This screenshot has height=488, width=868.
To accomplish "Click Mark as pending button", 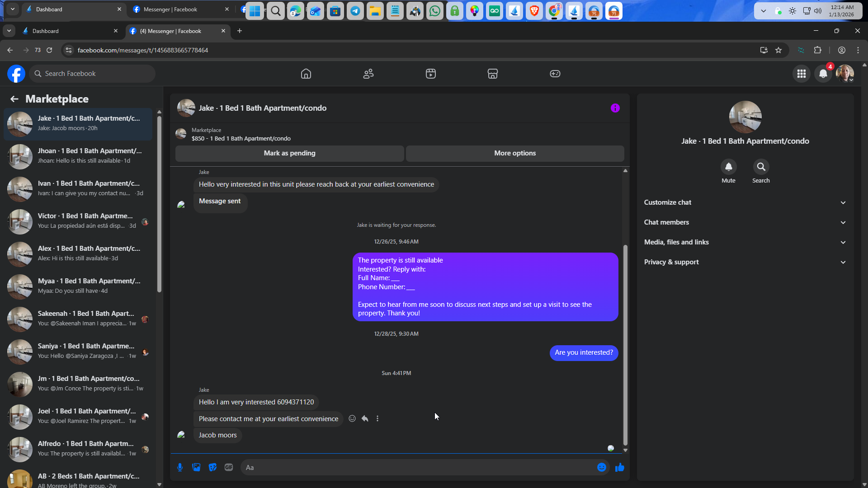I will 289,153.
